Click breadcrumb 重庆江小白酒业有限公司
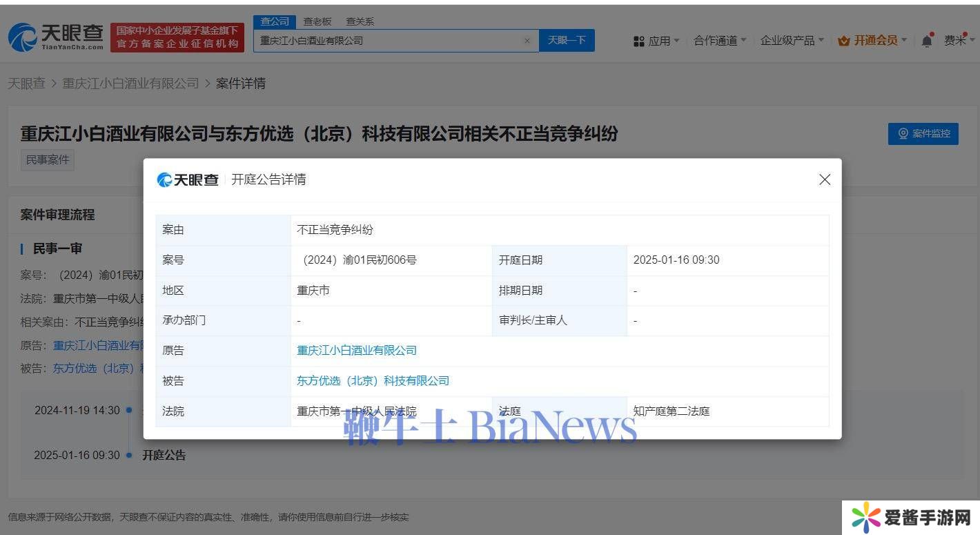This screenshot has height=535, width=980. [130, 84]
